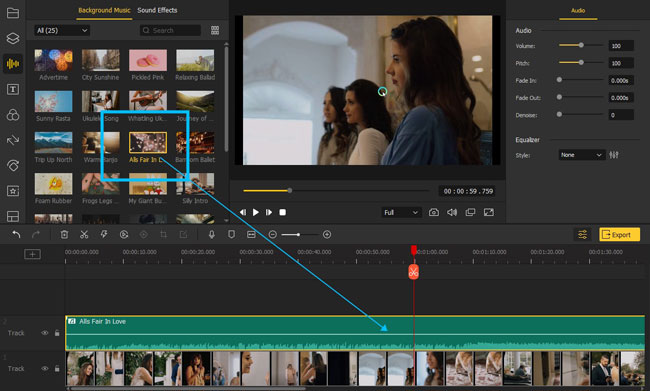
Task: Click the Fade In 0.000s field
Action: (621, 80)
